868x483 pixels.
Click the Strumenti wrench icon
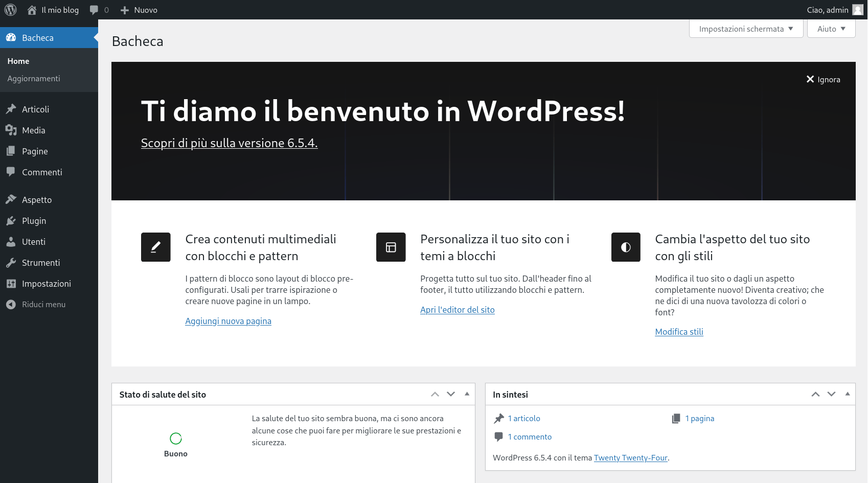click(11, 262)
